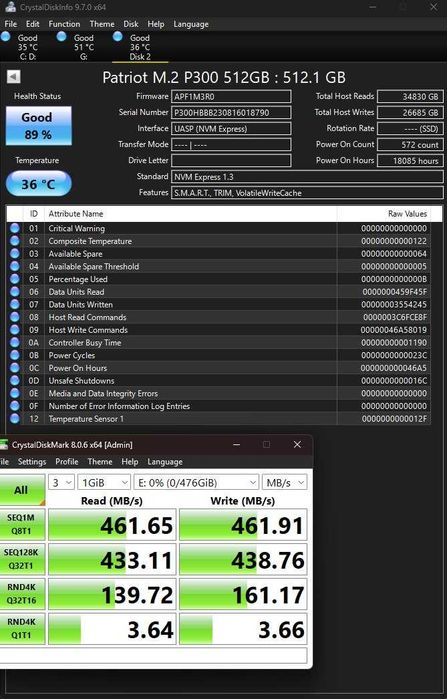The image size is (447, 699).
Task: Select the C: D: disk status icon
Action: click(6, 37)
